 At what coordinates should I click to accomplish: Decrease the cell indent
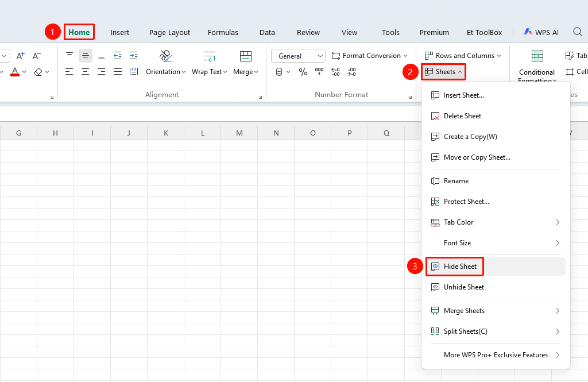click(x=117, y=56)
